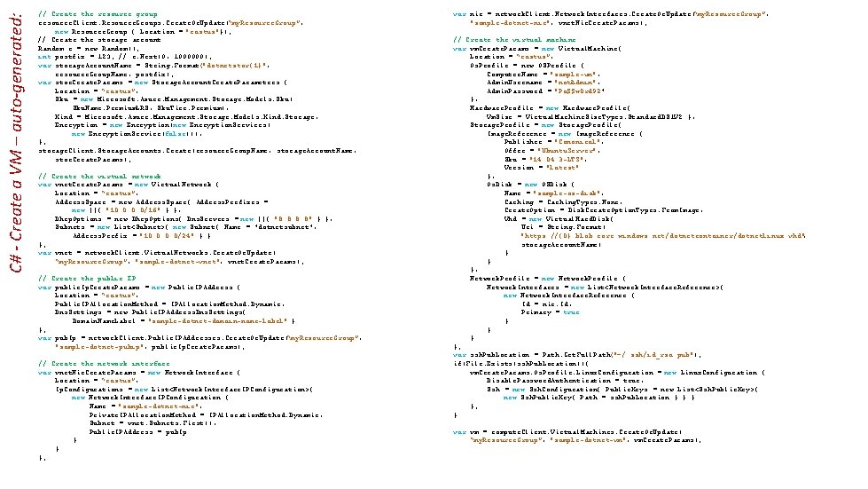Click the line 'AddressSpace = new AddressSpace'
Image resolution: width=868 pixels, height=489 pixels.
[161, 202]
